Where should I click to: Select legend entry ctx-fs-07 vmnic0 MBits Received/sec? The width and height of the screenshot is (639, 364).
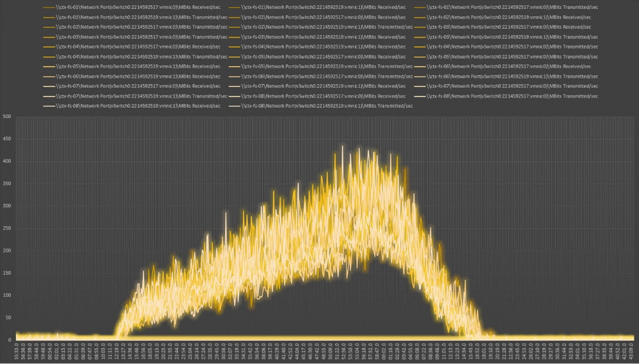coord(132,86)
